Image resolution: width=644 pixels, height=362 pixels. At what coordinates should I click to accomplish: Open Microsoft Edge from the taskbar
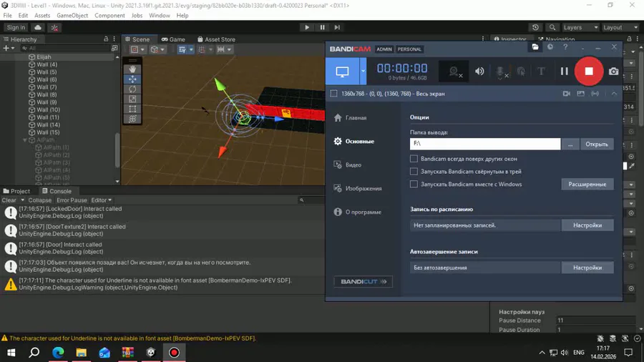[58, 353]
